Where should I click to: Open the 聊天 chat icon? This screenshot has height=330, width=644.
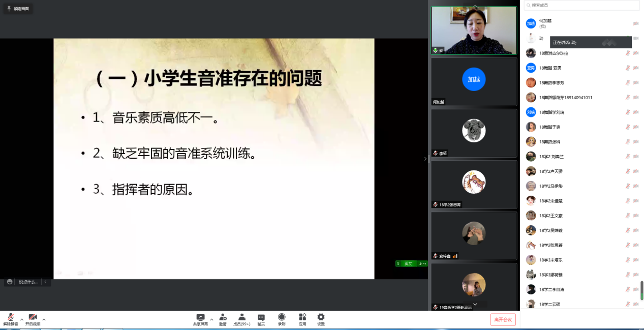click(x=261, y=317)
